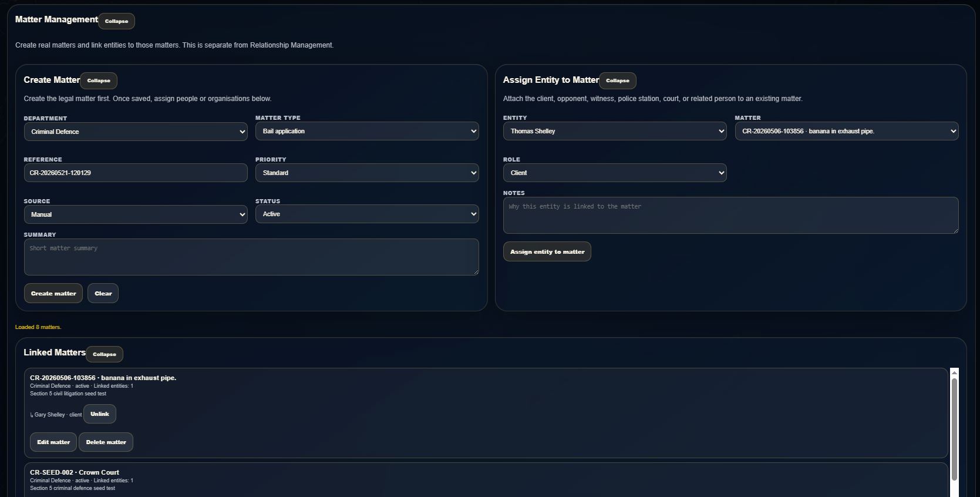Click the 'CR-SEED-002 · Crown Court' heading
980x497 pixels.
pyautogui.click(x=75, y=472)
